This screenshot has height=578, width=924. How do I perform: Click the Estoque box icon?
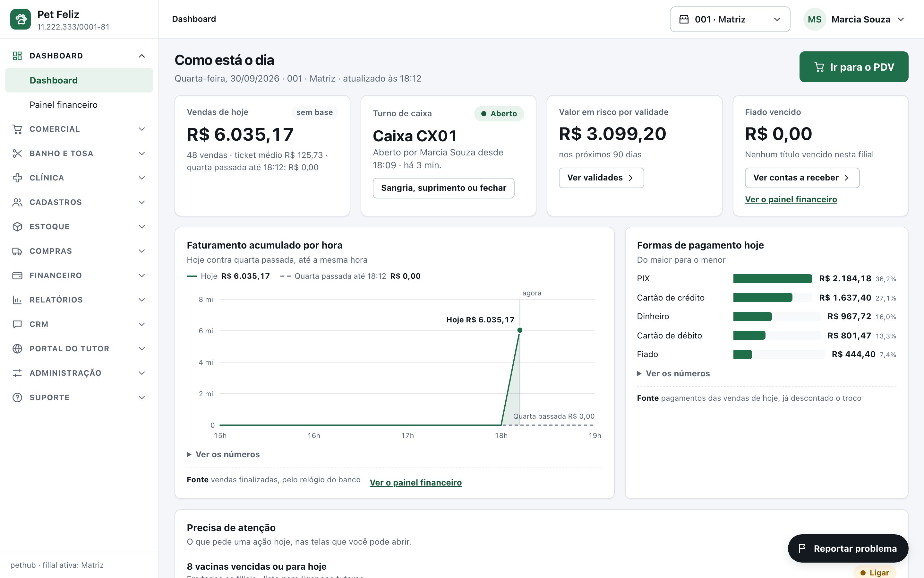point(17,227)
